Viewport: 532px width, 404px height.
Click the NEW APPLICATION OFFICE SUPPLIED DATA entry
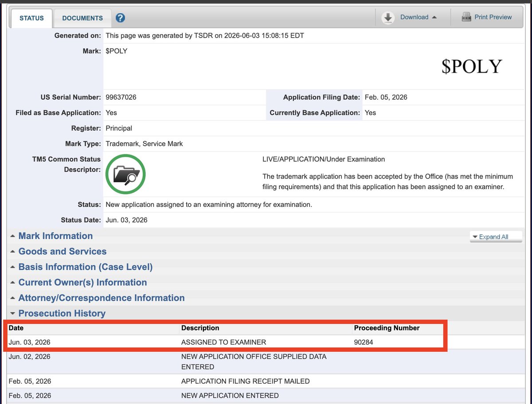click(x=254, y=361)
